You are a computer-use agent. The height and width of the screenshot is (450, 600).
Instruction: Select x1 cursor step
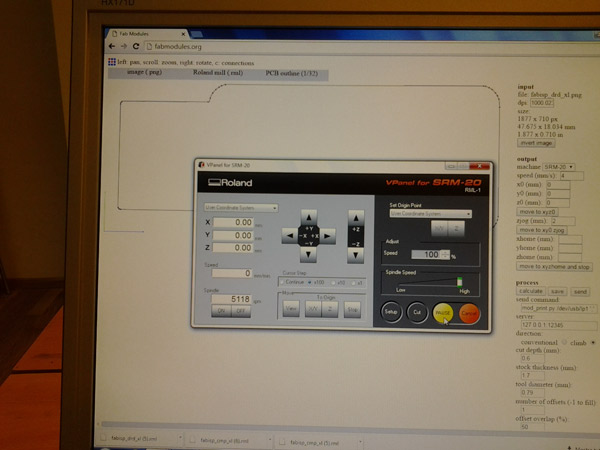click(353, 283)
